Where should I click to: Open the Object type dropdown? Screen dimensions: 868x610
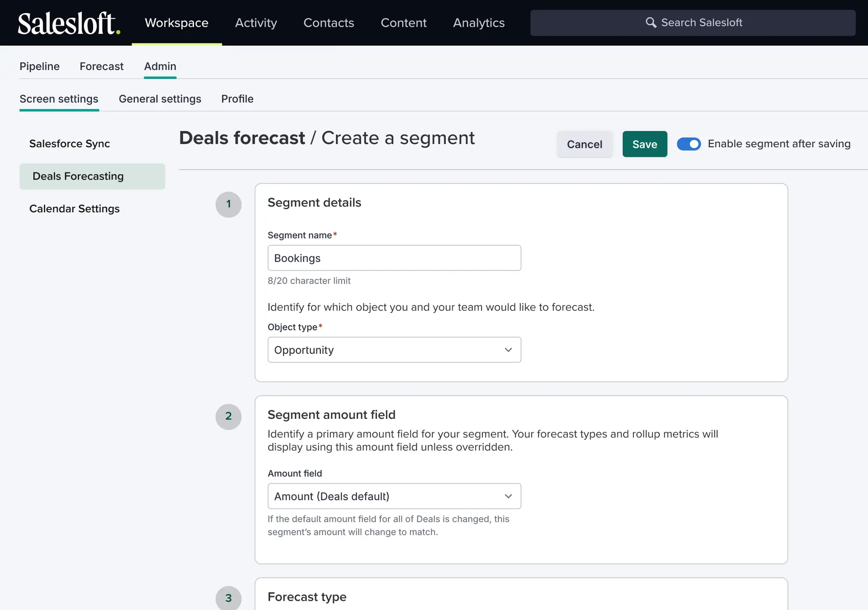coord(394,350)
